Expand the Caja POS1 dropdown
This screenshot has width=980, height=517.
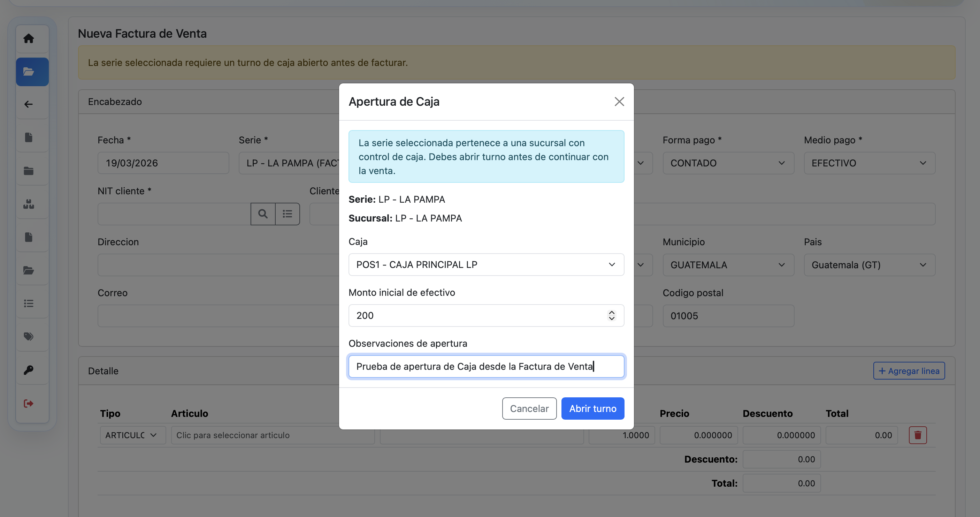coord(486,264)
